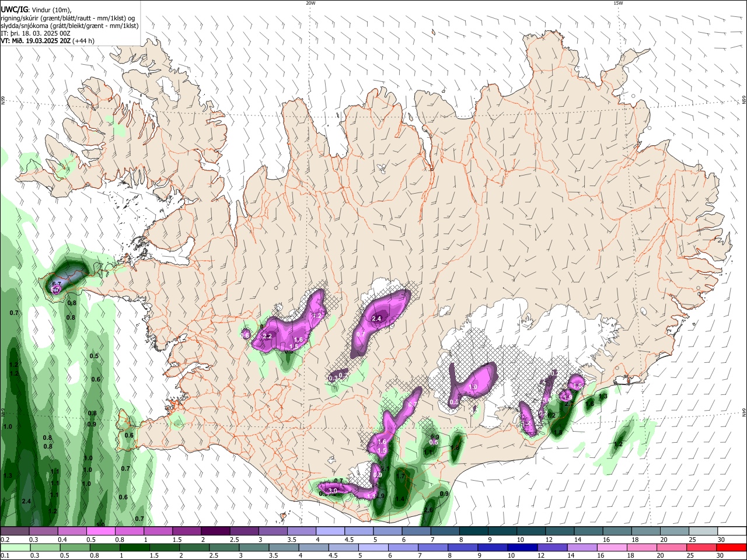Click the 'VT: Mið. 19.03.2025 20Z' valid time
Image resolution: width=747 pixels, height=560 pixels.
coord(36,41)
